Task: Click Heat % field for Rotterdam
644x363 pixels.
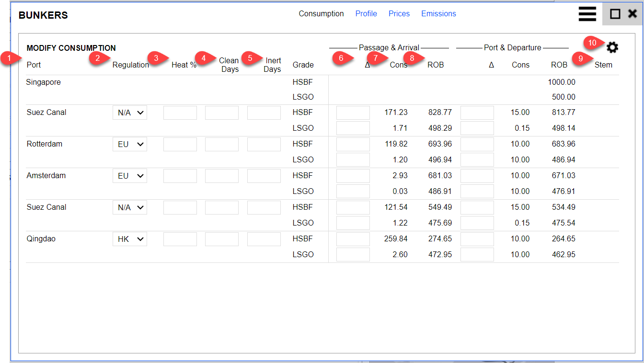Action: (180, 145)
